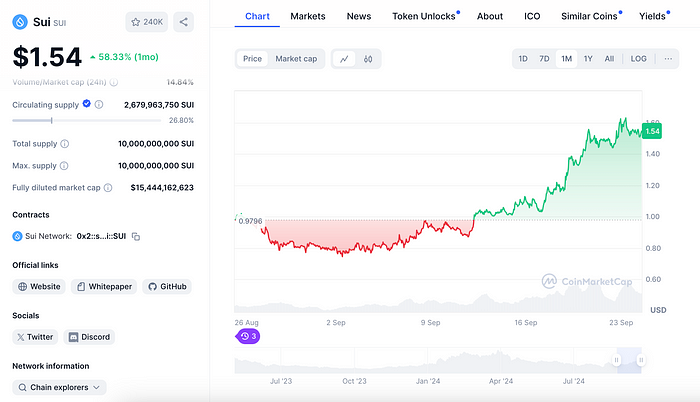Click the total supply info icon
Image resolution: width=700 pixels, height=402 pixels.
pos(65,144)
